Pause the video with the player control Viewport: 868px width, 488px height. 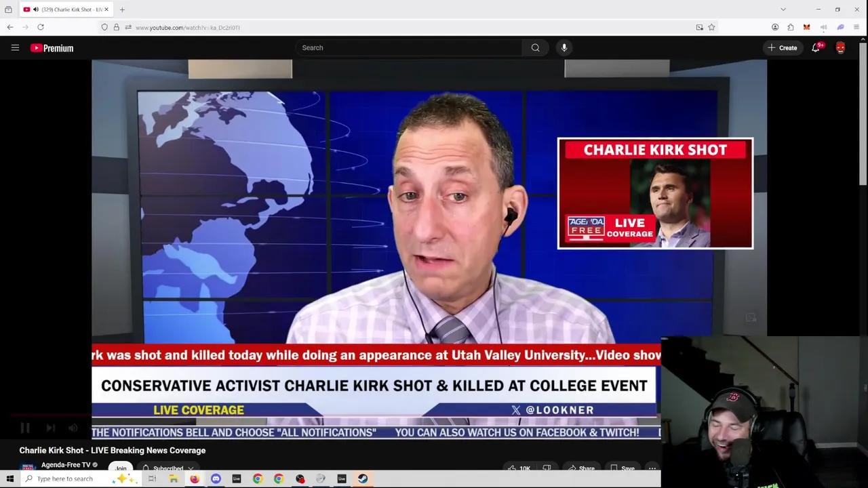click(25, 428)
